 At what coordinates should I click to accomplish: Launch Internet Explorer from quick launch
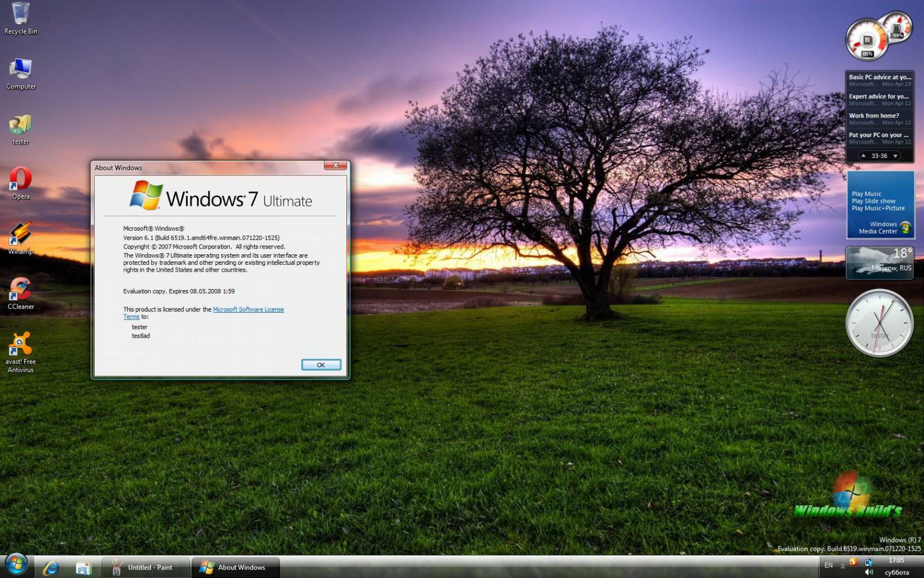point(51,568)
